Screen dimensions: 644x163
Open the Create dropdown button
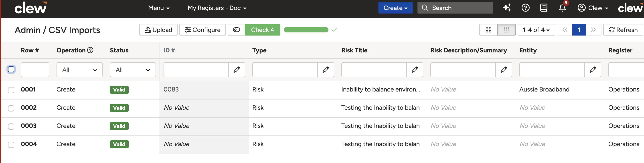tap(395, 8)
